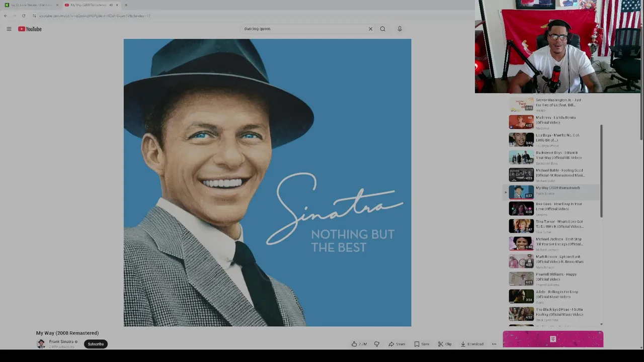This screenshot has width=644, height=362.
Task: Open the Clip scissors tool
Action: pos(445,344)
